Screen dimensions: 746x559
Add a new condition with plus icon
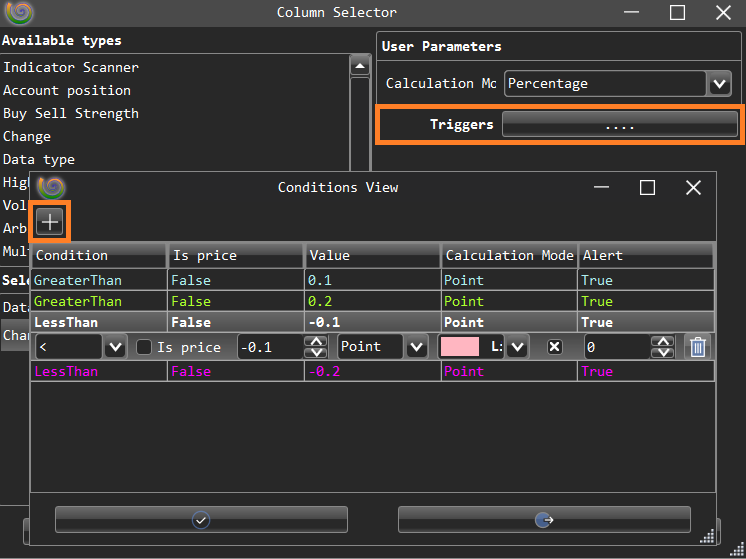(49, 222)
